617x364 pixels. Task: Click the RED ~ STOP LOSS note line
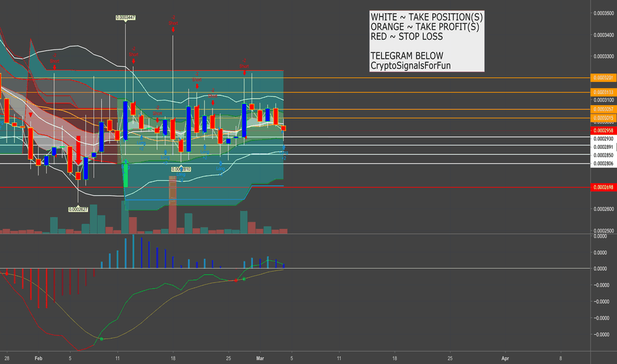(x=406, y=36)
